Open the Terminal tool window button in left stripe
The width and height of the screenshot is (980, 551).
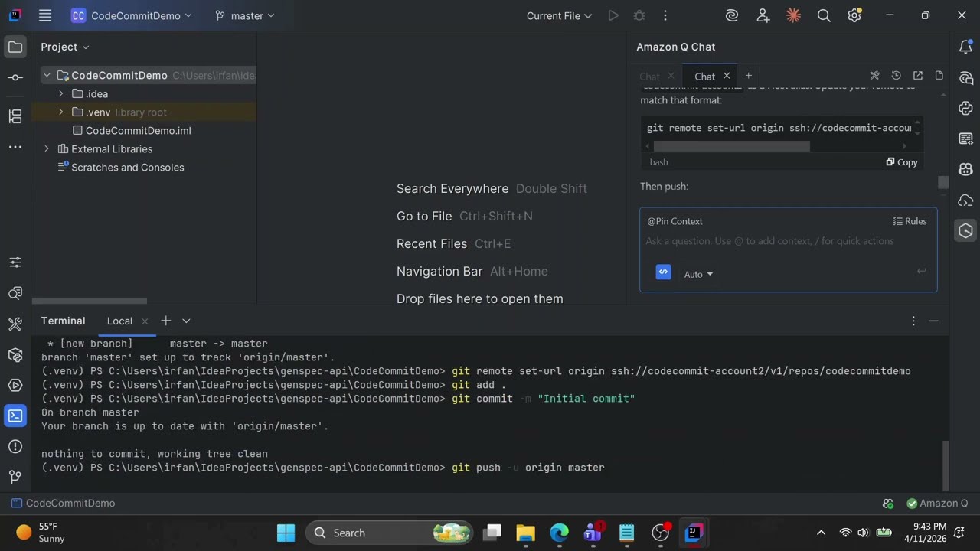click(x=15, y=416)
